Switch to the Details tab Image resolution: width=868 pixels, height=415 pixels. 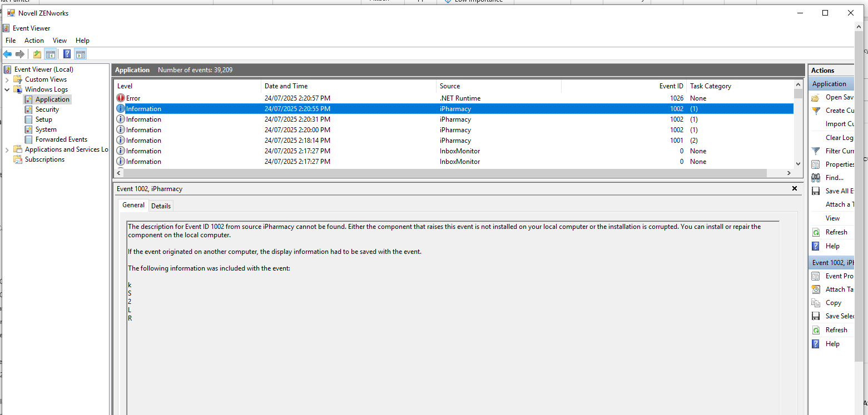coord(161,206)
